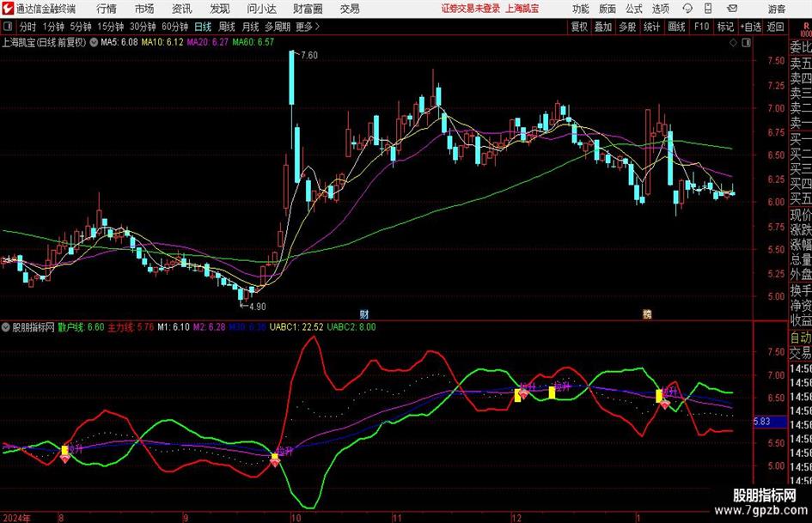The width and height of the screenshot is (812, 523).
Task: Click the 复权 toolbar button
Action: [579, 27]
